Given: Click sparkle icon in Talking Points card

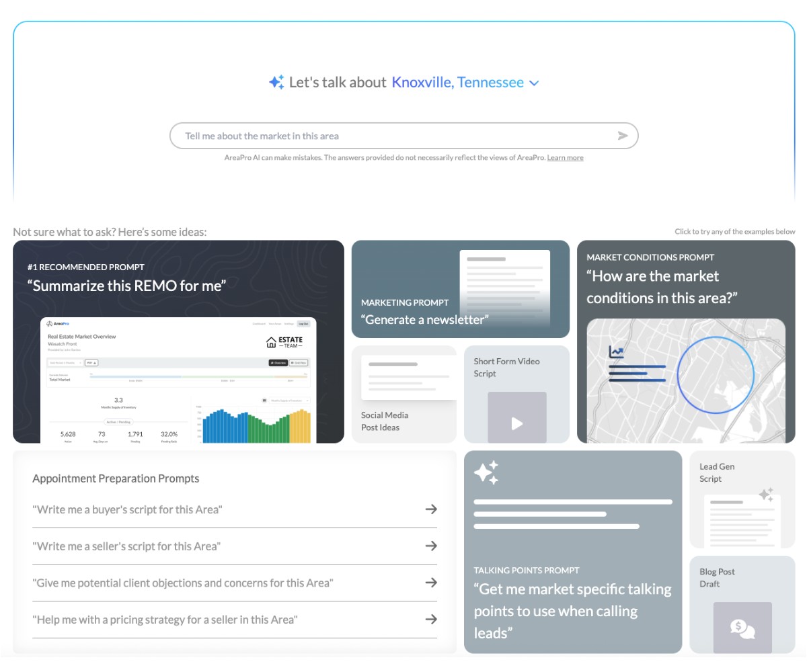Looking at the screenshot, I should pyautogui.click(x=486, y=473).
